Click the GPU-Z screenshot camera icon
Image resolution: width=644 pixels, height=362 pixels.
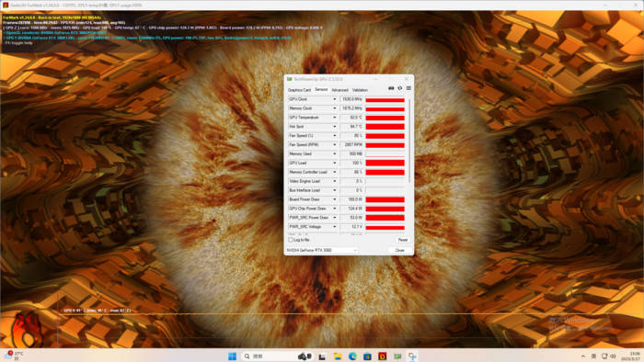(391, 88)
